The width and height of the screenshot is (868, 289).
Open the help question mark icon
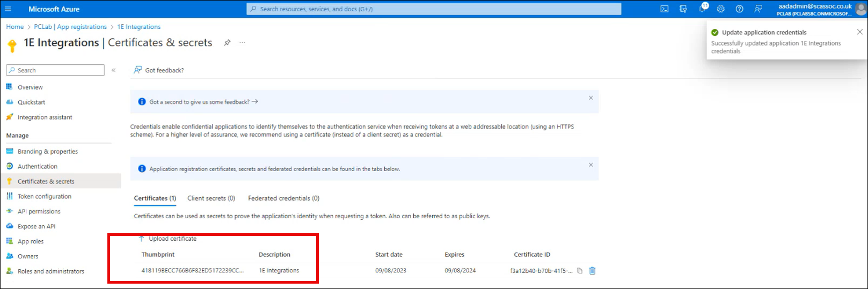(740, 9)
